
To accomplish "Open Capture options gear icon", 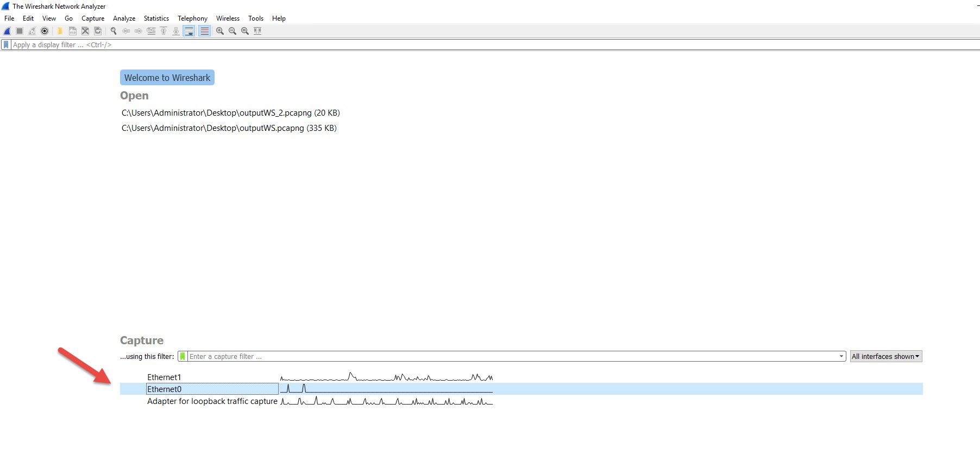I will [x=45, y=31].
